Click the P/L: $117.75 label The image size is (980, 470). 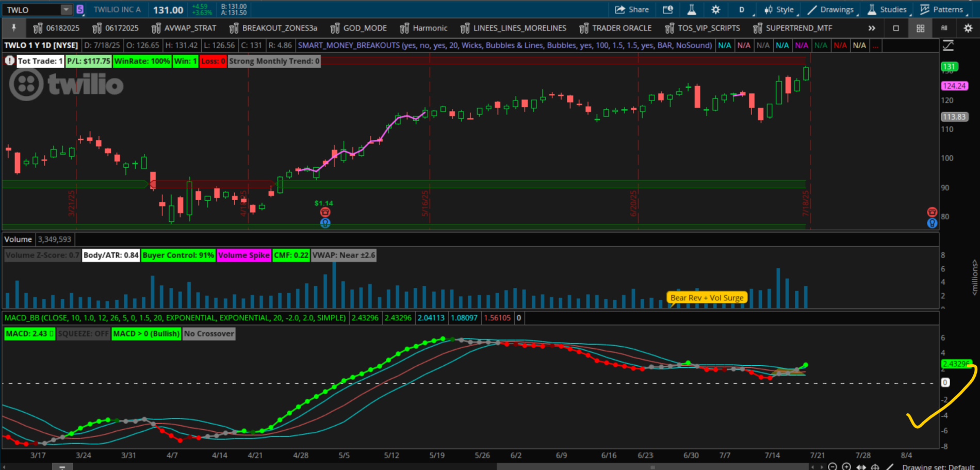click(89, 61)
